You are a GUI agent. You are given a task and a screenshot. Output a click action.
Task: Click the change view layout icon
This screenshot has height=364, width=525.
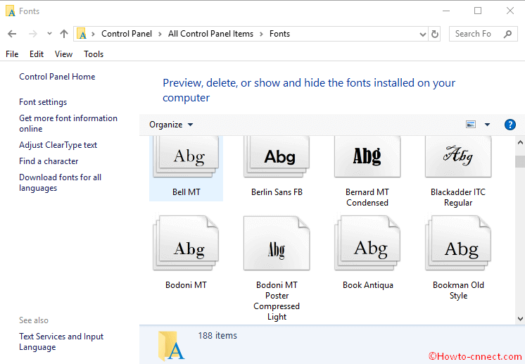click(x=471, y=125)
